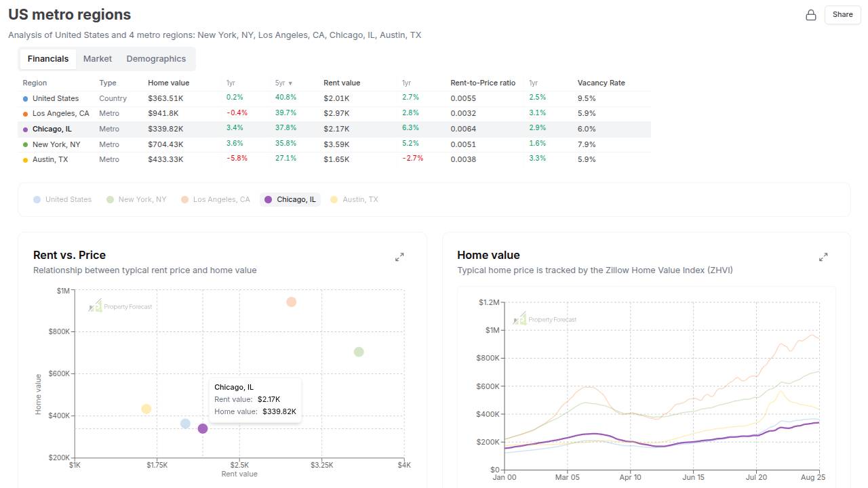This screenshot has height=488, width=868.
Task: Open the Chicago, IL table row
Action: [52, 129]
